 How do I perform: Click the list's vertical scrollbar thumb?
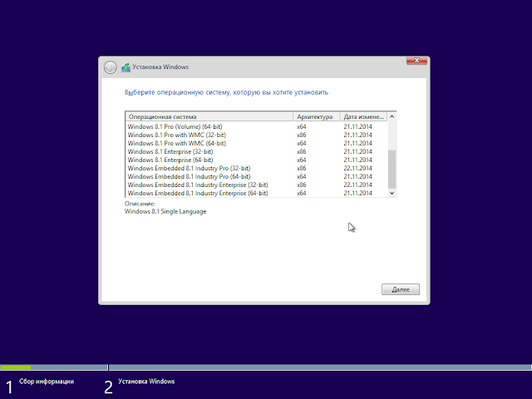click(392, 170)
